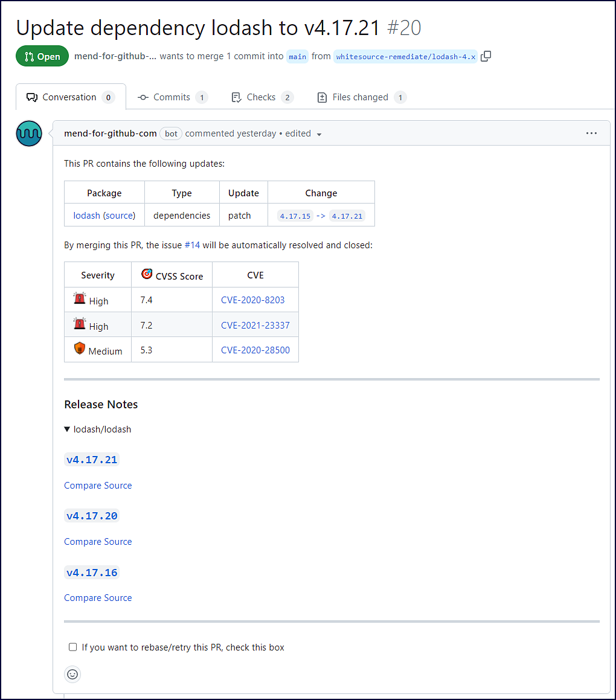Open the three-dot comment options menu

point(591,133)
